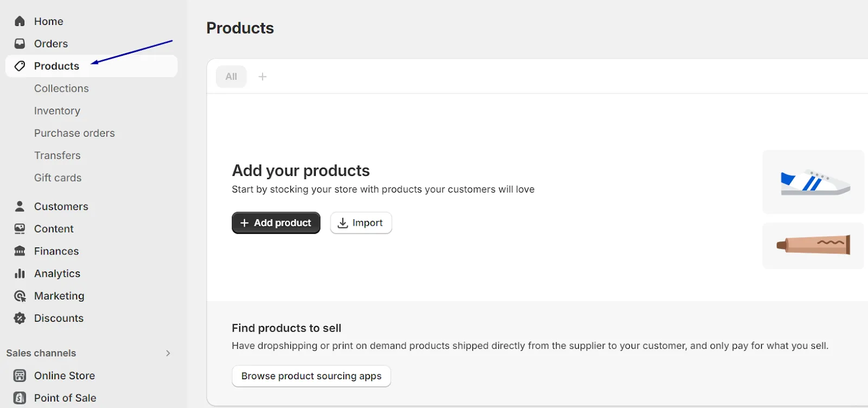This screenshot has height=408, width=868.
Task: Navigate to Content
Action: pyautogui.click(x=54, y=229)
